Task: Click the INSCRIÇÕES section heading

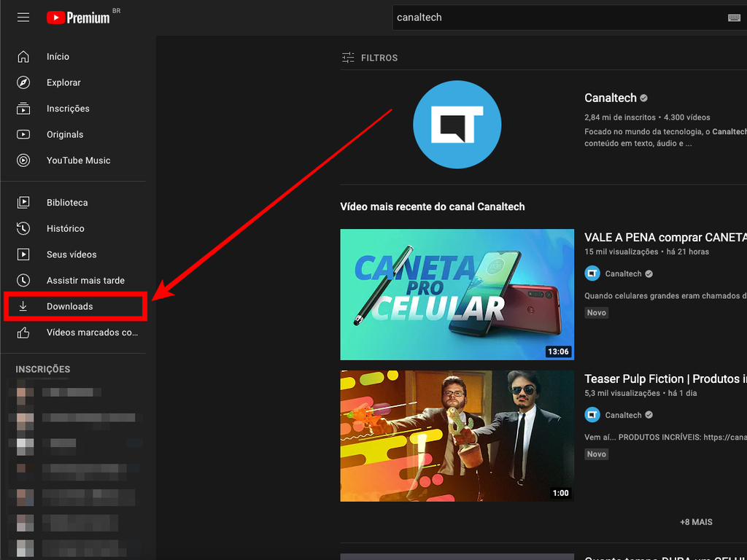Action: (x=43, y=369)
